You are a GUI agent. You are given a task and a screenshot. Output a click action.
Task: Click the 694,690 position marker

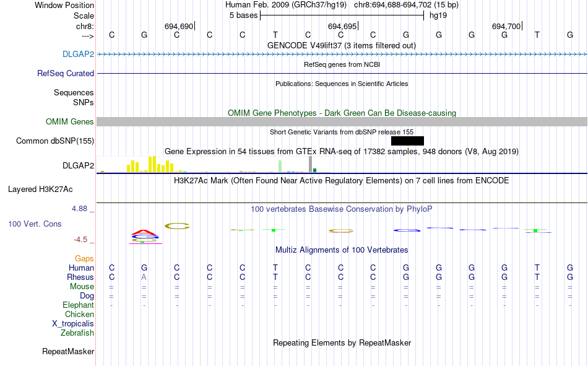click(179, 26)
